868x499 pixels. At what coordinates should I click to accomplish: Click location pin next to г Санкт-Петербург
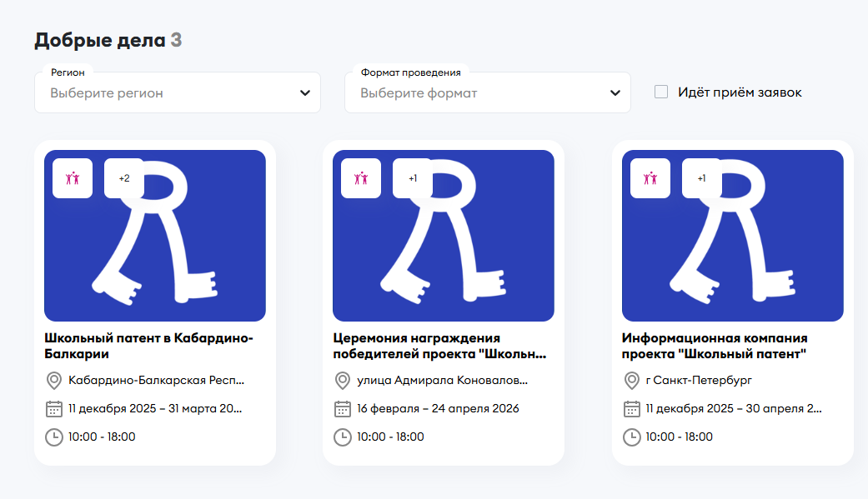tap(632, 381)
